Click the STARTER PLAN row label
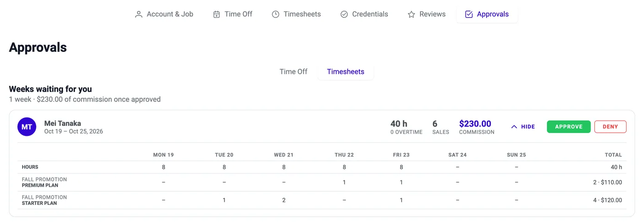644x224 pixels. coord(40,203)
